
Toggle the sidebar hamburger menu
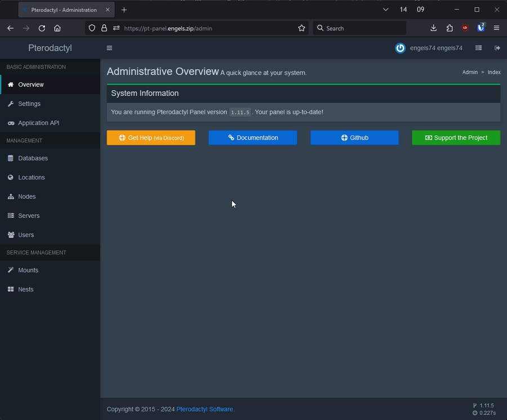(109, 48)
